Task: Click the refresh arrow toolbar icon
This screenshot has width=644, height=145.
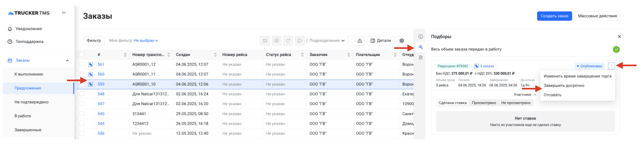Action: pyautogui.click(x=288, y=41)
